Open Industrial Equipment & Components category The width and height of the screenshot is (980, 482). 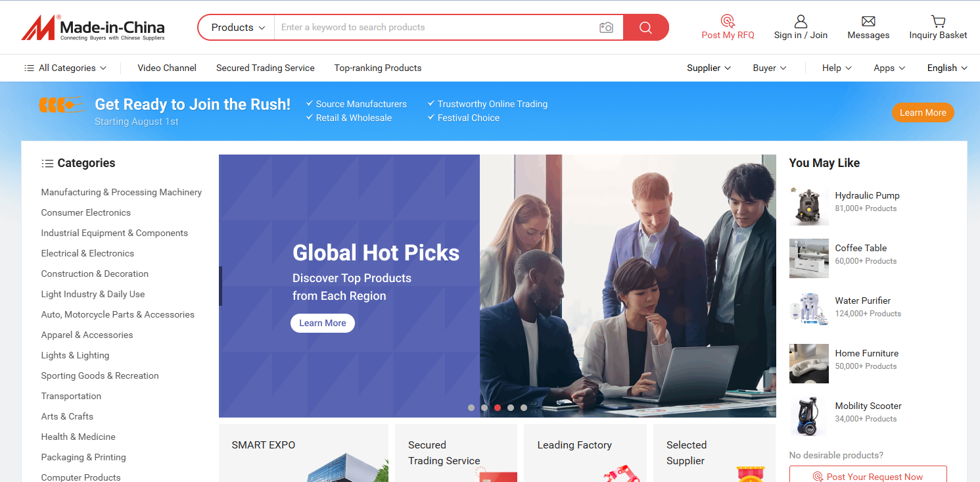coord(114,233)
